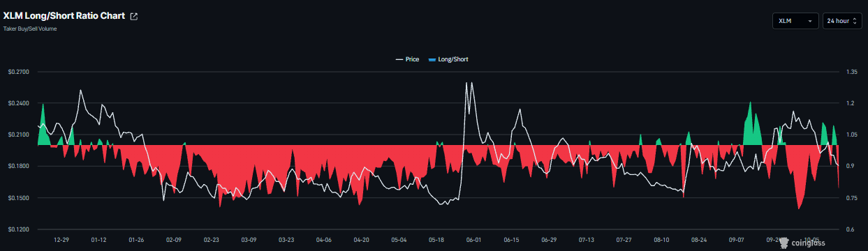Click the 1.35 ratio axis label

[851, 71]
